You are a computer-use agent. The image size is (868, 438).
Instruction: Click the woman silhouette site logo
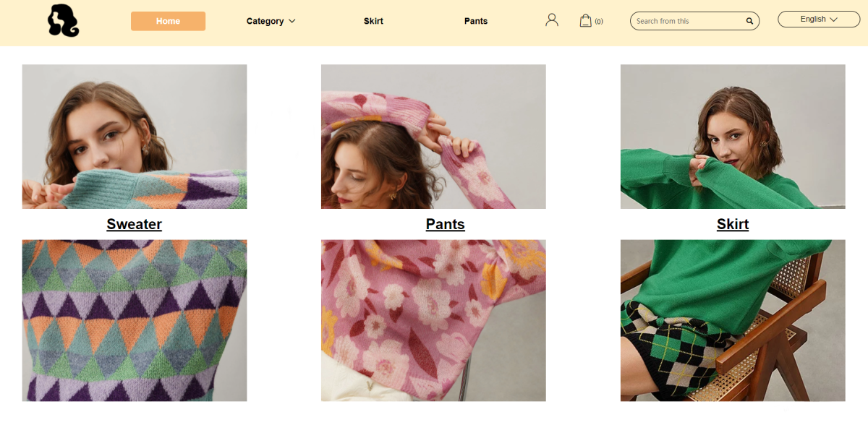pyautogui.click(x=63, y=21)
